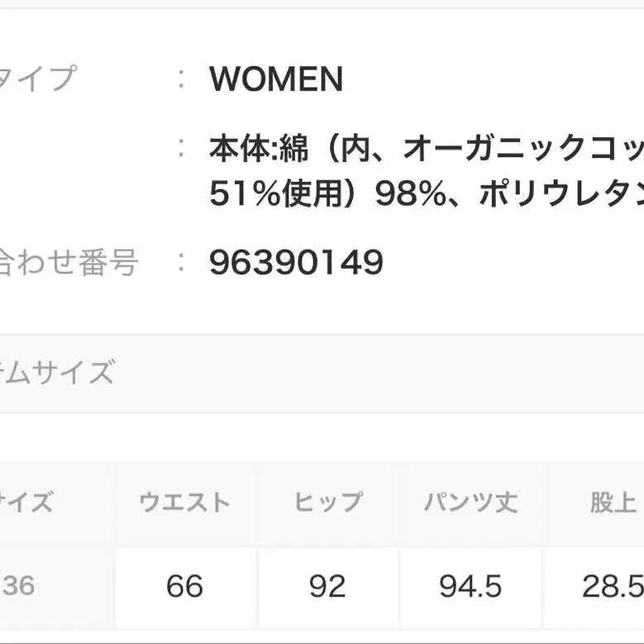Click the WOMEN type value

click(276, 79)
